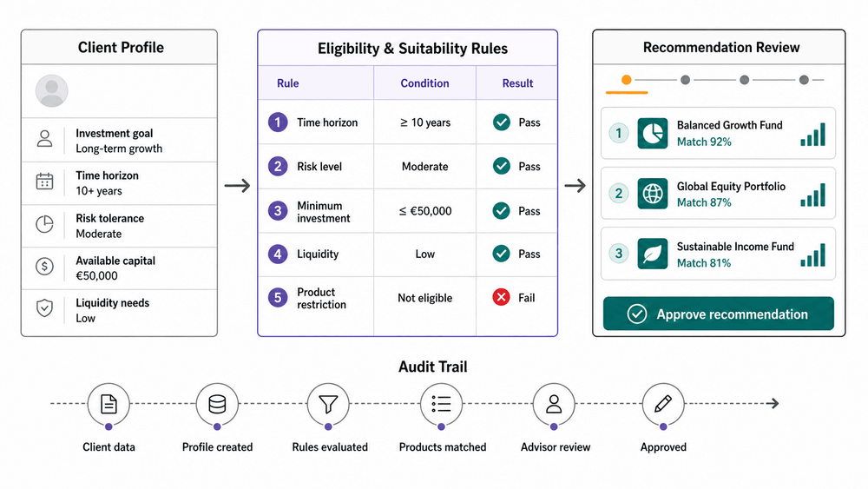Click the Result column header
868x489 pixels.
(517, 83)
